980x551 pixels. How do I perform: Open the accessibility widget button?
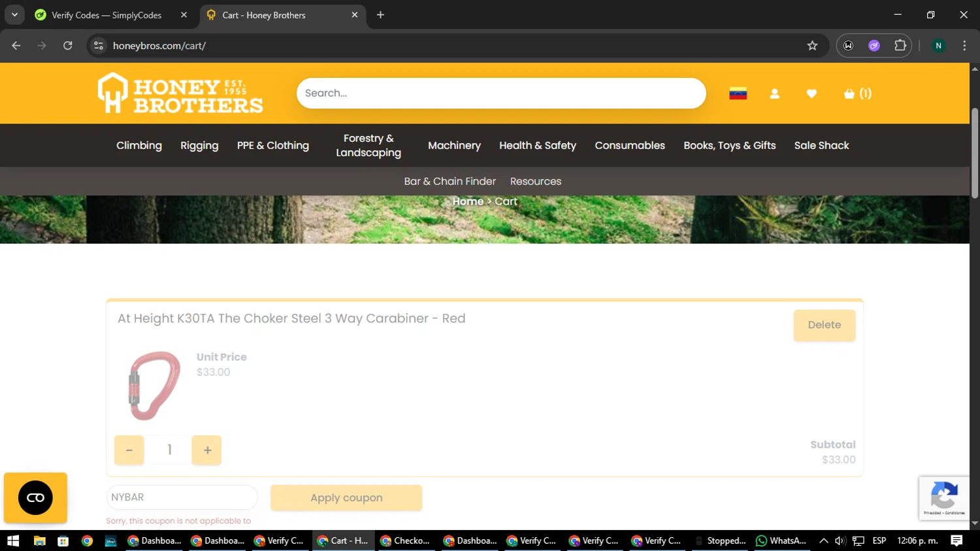coord(35,498)
